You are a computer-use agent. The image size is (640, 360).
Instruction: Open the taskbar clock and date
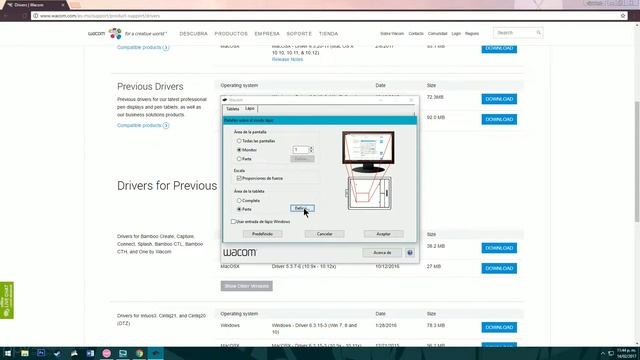[625, 353]
